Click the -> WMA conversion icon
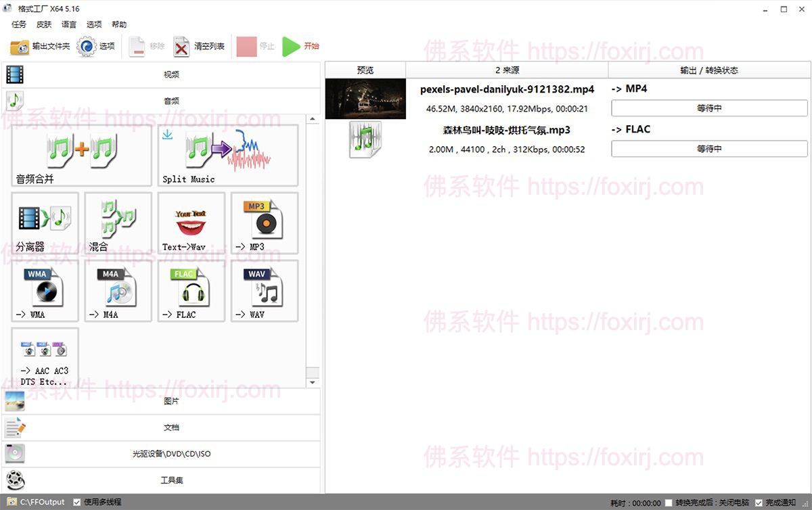 pyautogui.click(x=45, y=290)
